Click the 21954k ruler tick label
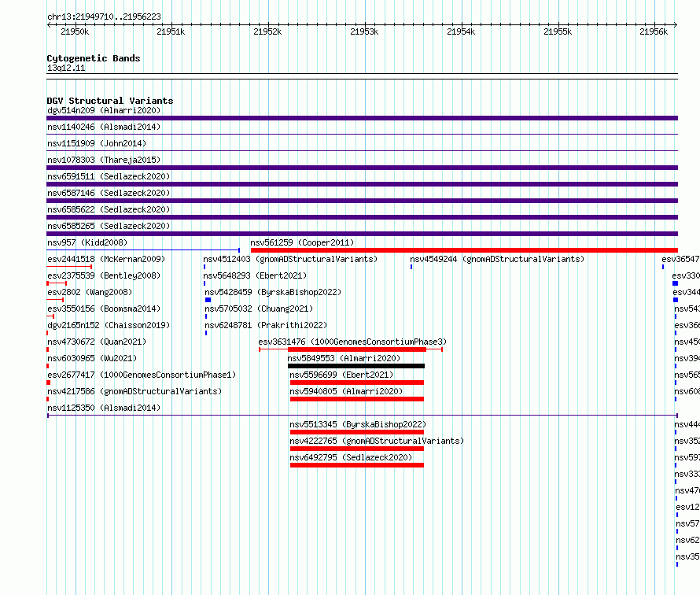The width and height of the screenshot is (700, 595). [x=461, y=31]
